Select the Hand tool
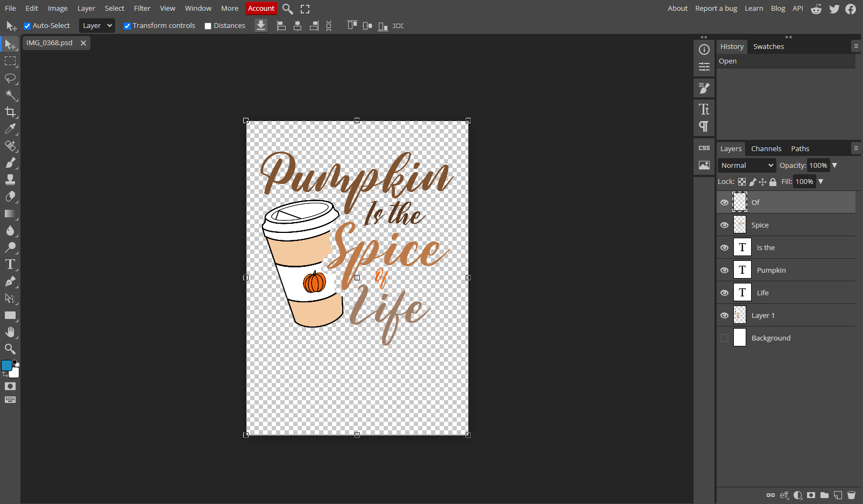863x504 pixels. pyautogui.click(x=10, y=332)
